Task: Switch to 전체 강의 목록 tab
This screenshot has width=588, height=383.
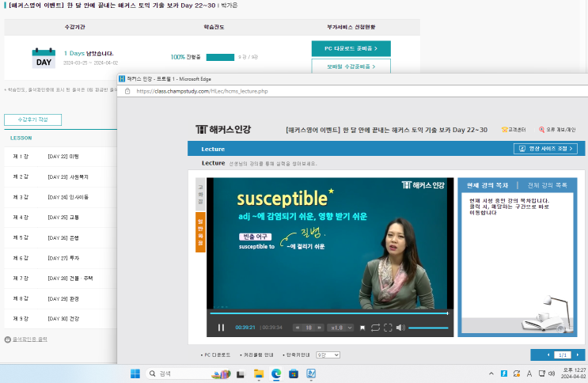Action: [x=547, y=185]
